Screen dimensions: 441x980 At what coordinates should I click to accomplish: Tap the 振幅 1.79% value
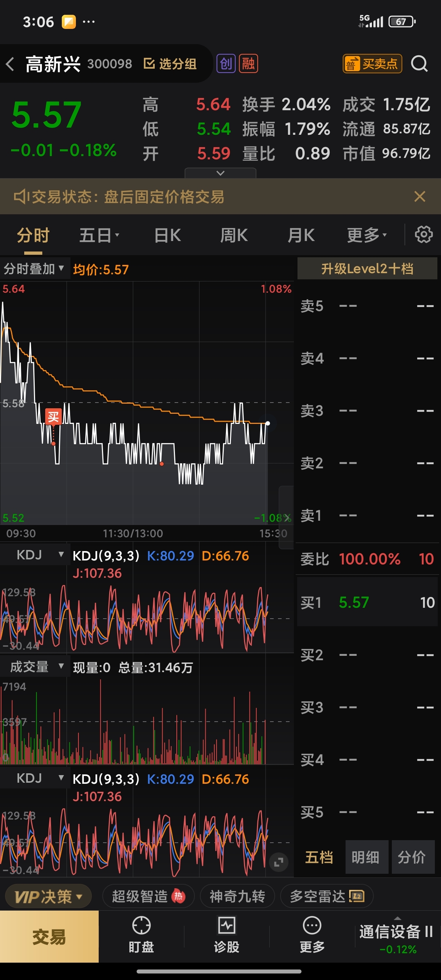(307, 129)
